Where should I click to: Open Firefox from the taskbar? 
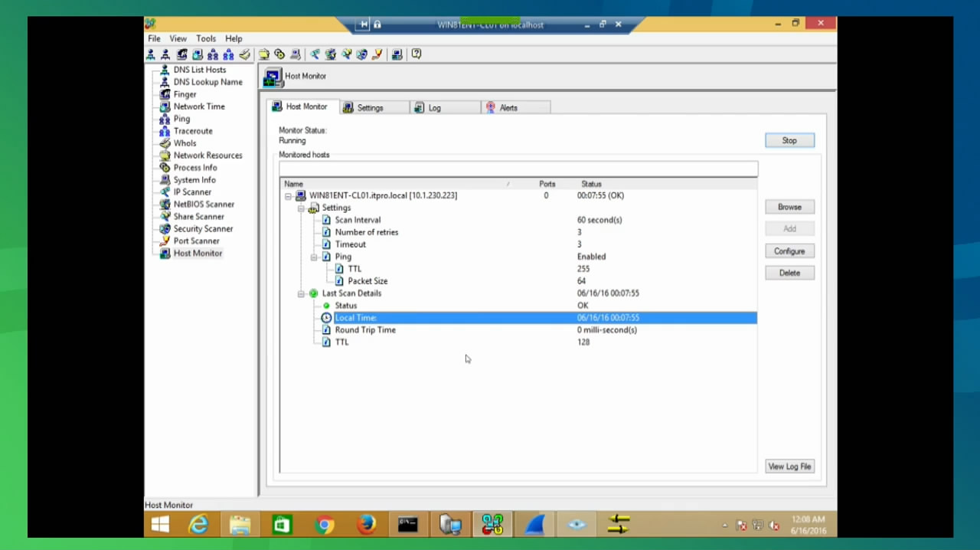[x=366, y=525]
